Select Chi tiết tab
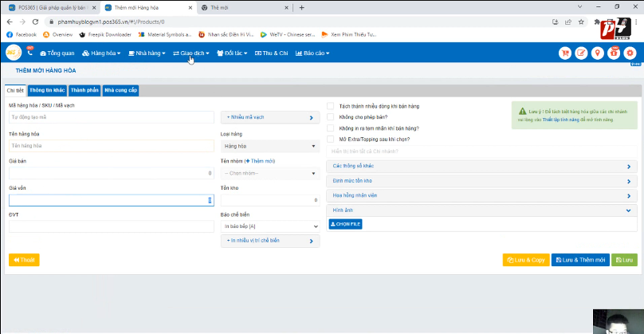This screenshot has width=644, height=334. (x=15, y=90)
